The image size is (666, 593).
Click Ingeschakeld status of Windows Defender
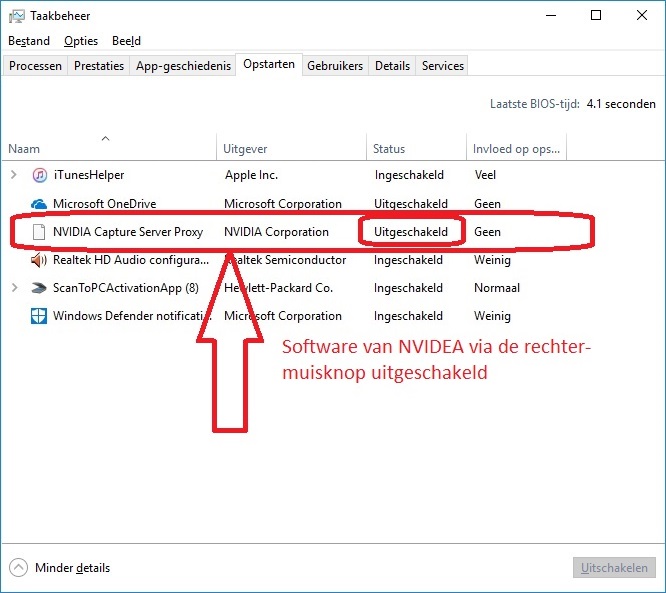tap(408, 316)
